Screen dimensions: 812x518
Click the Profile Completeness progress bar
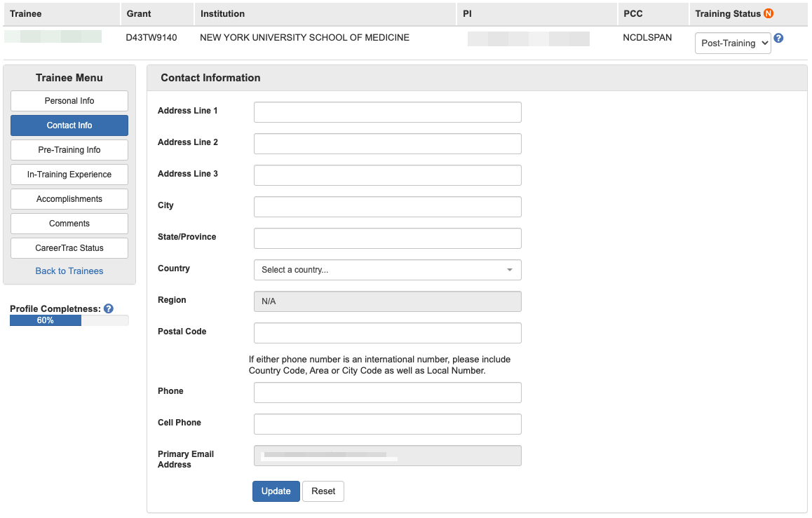69,320
